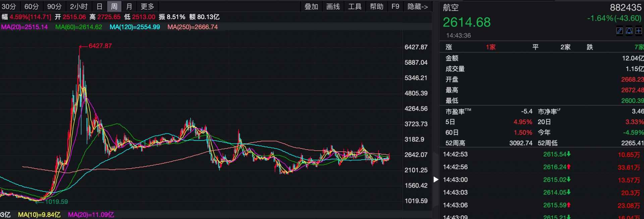Click the 帮助 help button

coord(376,6)
